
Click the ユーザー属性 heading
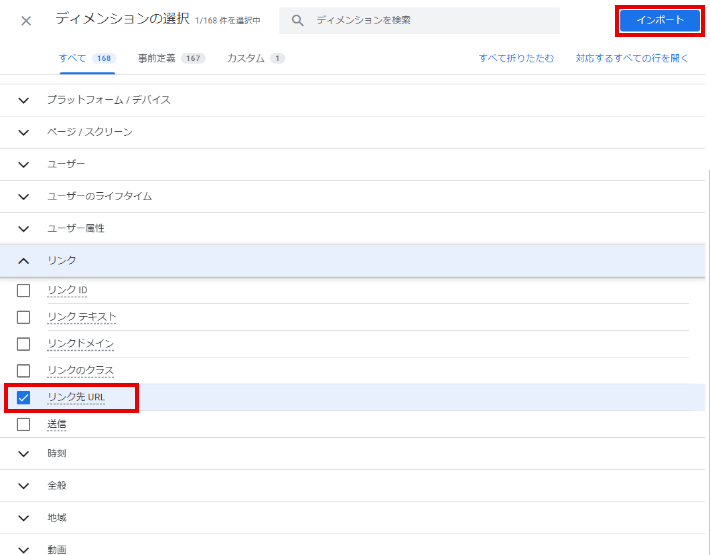tap(76, 228)
